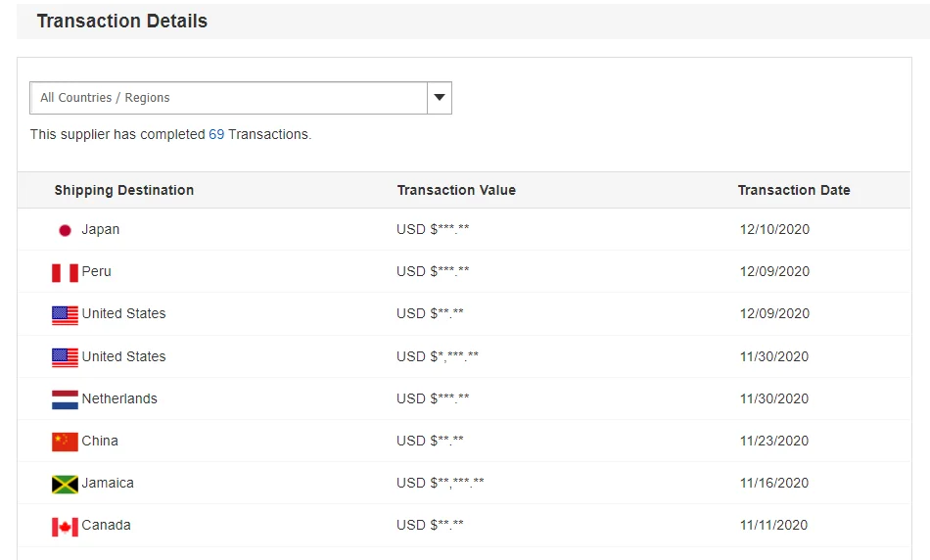The width and height of the screenshot is (930, 560).
Task: Click the Peru flag icon
Action: click(x=65, y=272)
